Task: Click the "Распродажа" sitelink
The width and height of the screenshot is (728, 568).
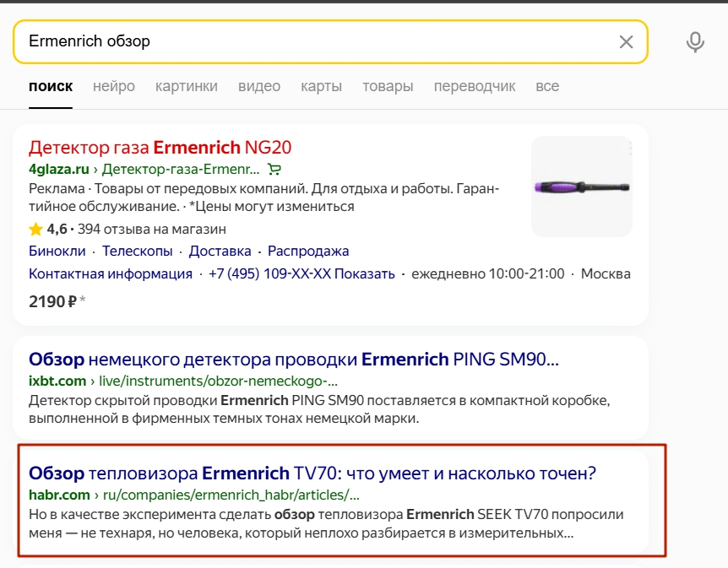Action: 308,251
